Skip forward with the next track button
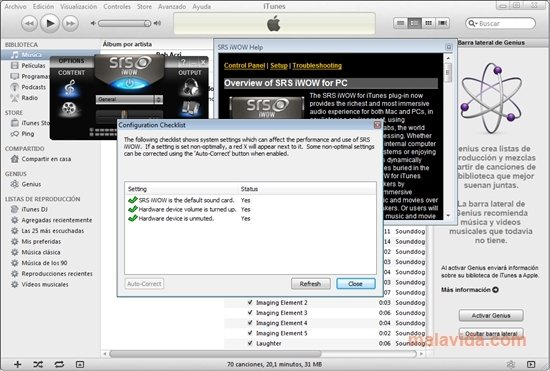550x371 pixels. coord(70,23)
